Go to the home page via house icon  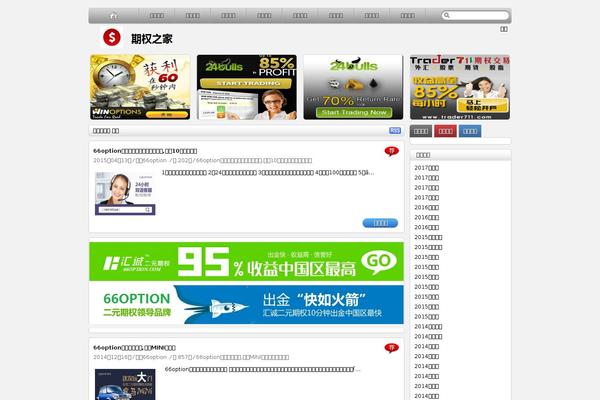click(x=113, y=16)
